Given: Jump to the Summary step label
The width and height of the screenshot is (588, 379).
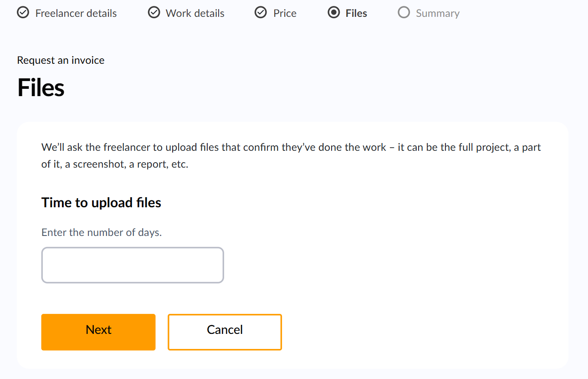Looking at the screenshot, I should tap(437, 14).
